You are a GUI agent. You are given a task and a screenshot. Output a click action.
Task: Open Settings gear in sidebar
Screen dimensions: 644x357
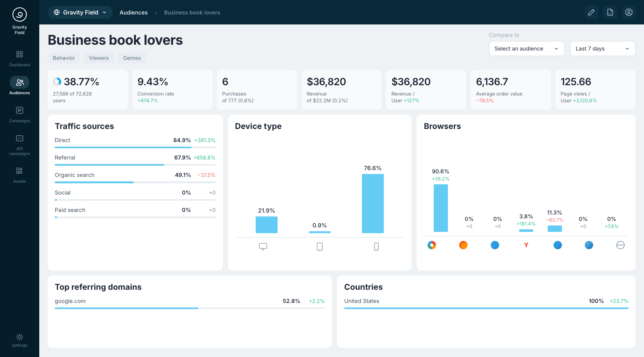click(x=20, y=337)
